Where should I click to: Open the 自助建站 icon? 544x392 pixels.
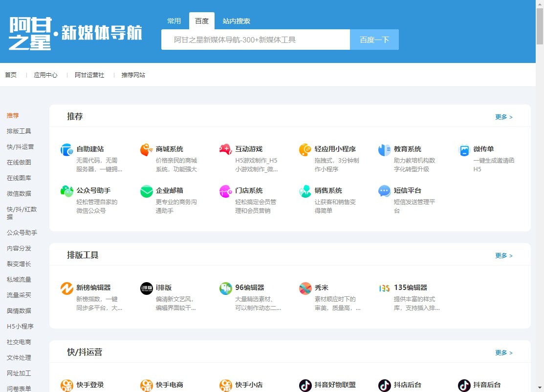(66, 150)
